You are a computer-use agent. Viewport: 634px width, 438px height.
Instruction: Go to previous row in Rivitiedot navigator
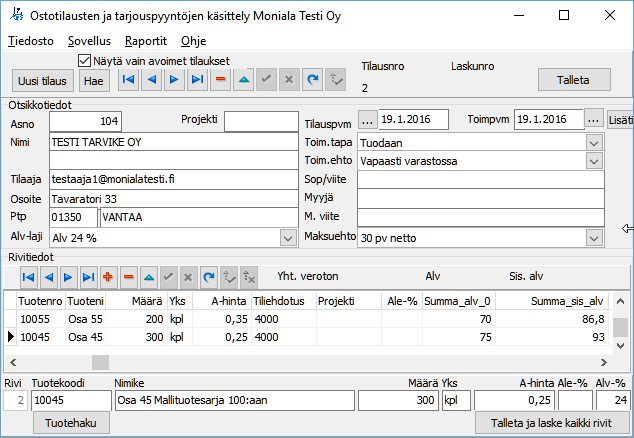click(48, 276)
